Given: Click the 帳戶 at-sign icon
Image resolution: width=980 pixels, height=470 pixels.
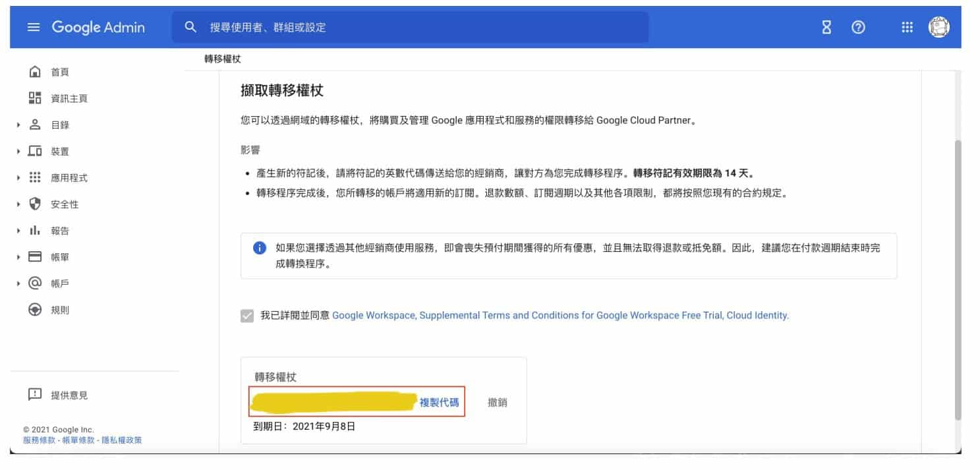Looking at the screenshot, I should [x=35, y=283].
